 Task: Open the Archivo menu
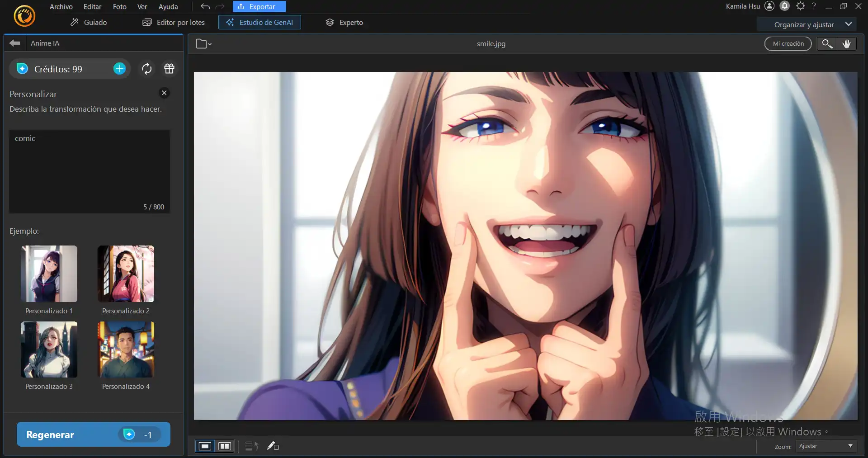(x=61, y=6)
